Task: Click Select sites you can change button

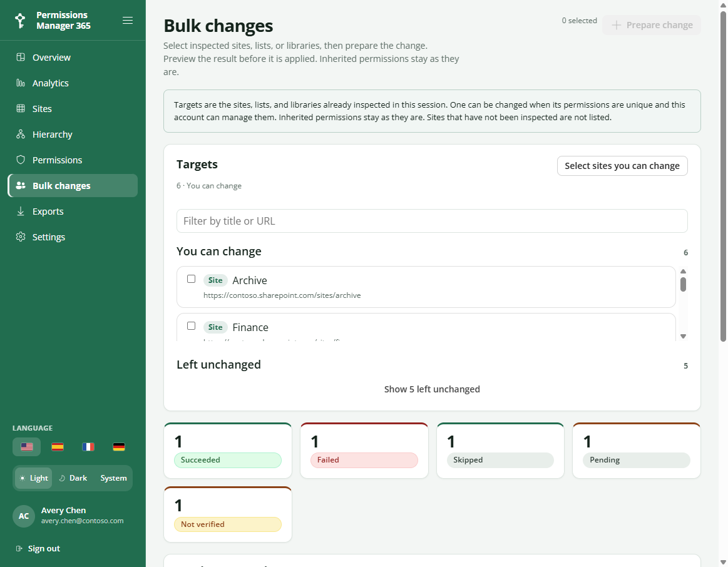Action: pyautogui.click(x=622, y=166)
